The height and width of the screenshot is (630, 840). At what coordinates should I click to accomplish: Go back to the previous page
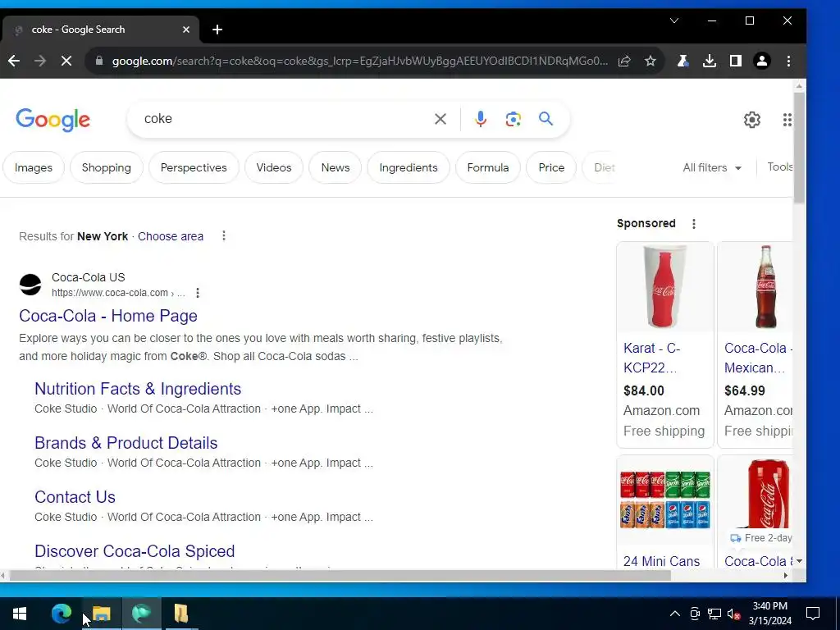(x=14, y=61)
